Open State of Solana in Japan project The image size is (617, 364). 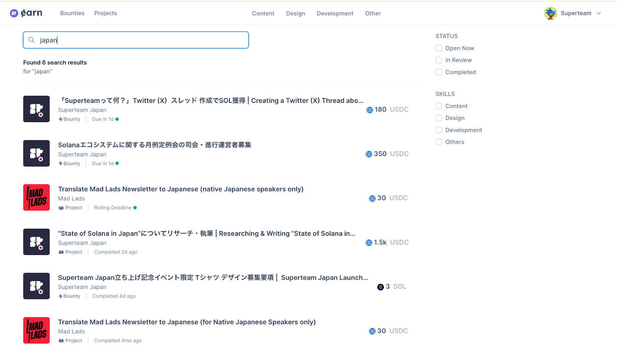pos(207,233)
